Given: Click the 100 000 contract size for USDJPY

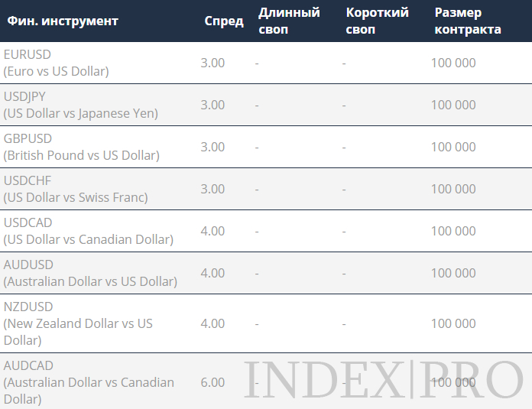Looking at the screenshot, I should [x=453, y=105].
